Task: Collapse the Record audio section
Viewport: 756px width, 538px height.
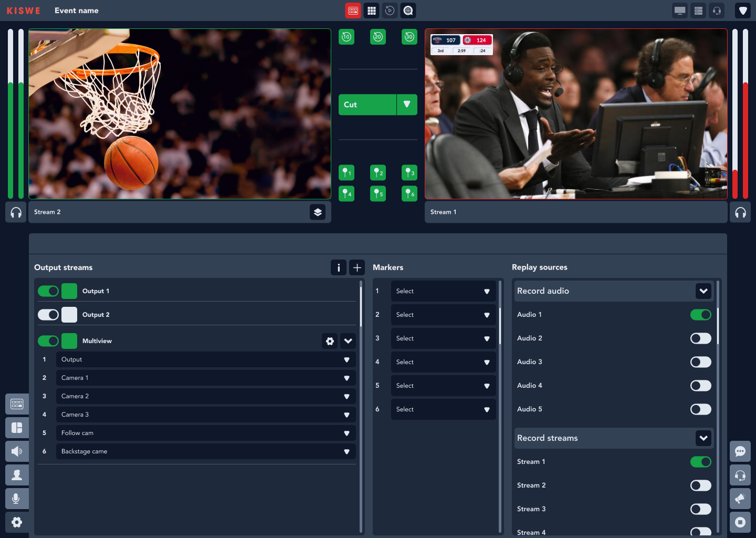Action: point(703,291)
